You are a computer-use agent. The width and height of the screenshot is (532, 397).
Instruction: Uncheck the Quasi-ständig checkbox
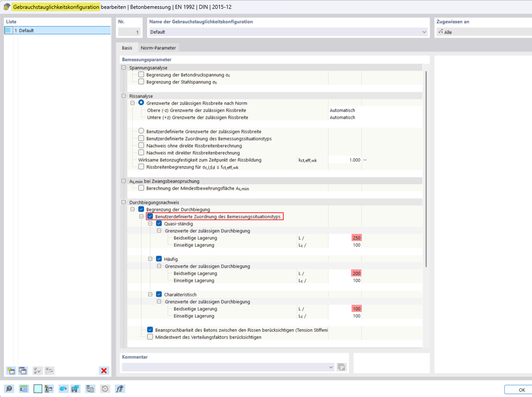[159, 223]
